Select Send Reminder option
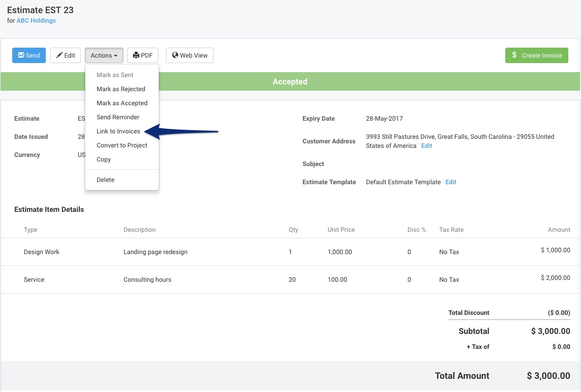 coord(118,117)
